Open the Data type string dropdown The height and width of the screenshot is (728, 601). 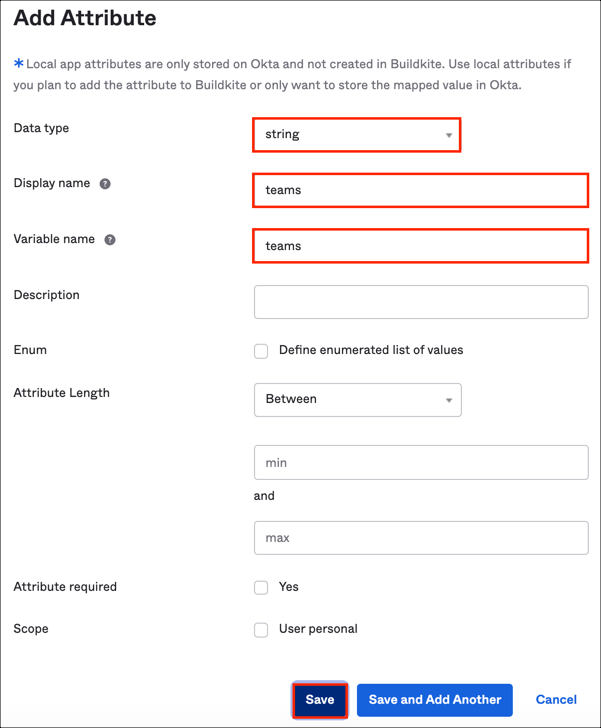tap(356, 134)
